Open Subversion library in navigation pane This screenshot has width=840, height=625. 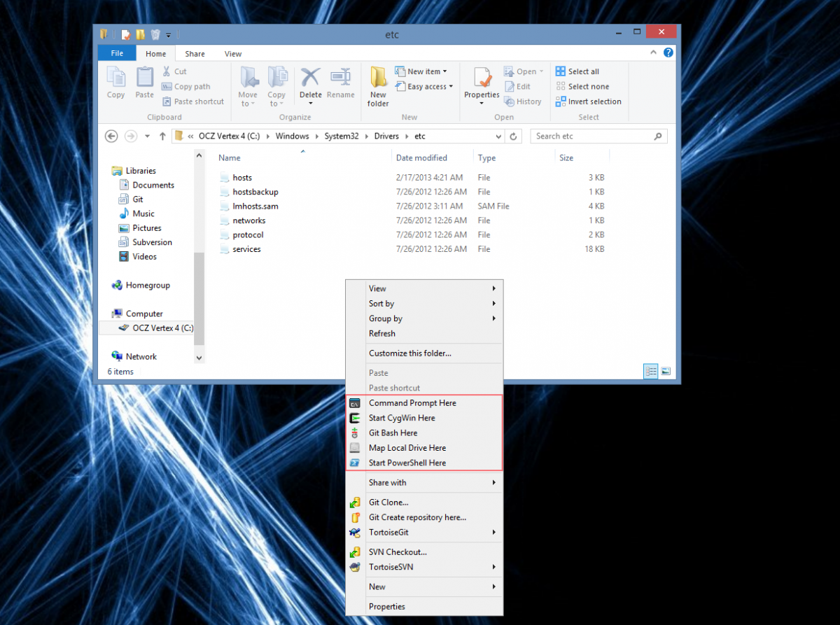click(152, 242)
